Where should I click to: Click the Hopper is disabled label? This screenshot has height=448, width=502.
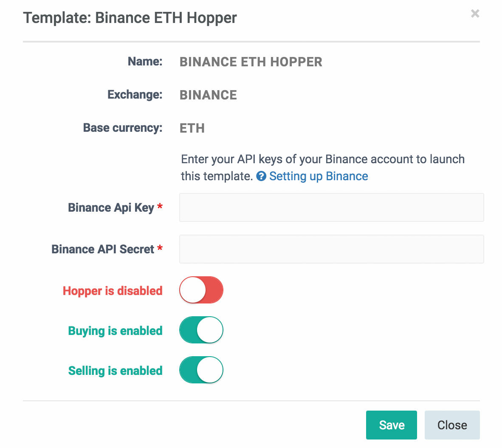pos(113,291)
